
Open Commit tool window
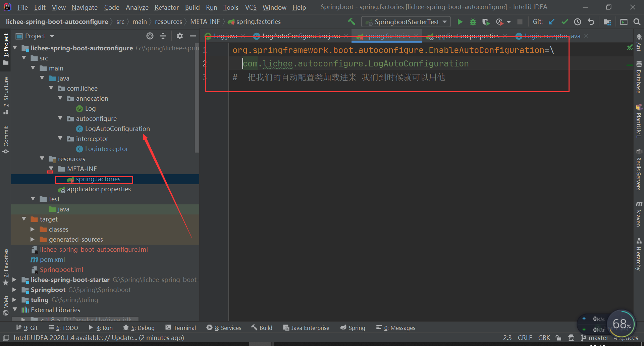point(6,140)
